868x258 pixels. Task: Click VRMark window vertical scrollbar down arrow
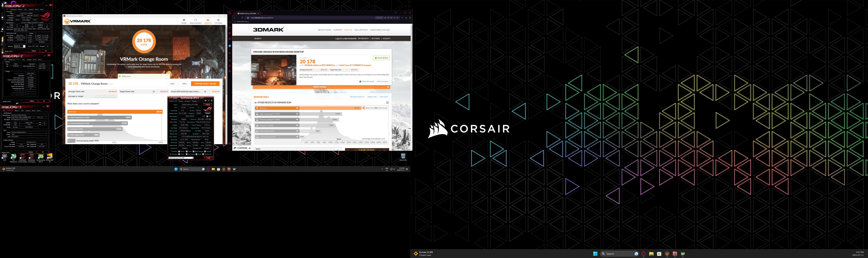click(226, 143)
